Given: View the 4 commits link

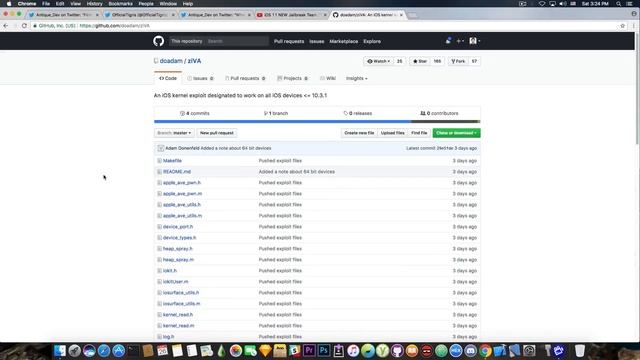Looking at the screenshot, I should 195,113.
